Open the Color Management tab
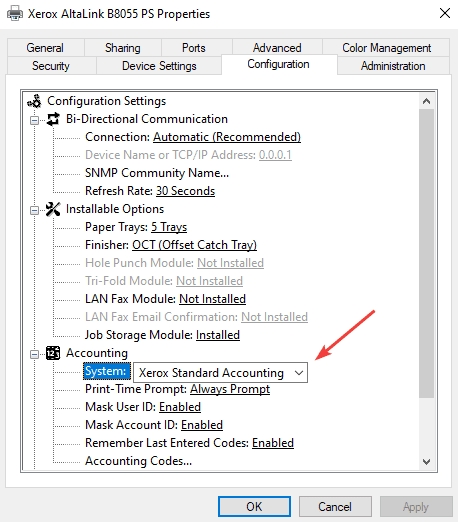The width and height of the screenshot is (458, 522). (386, 48)
